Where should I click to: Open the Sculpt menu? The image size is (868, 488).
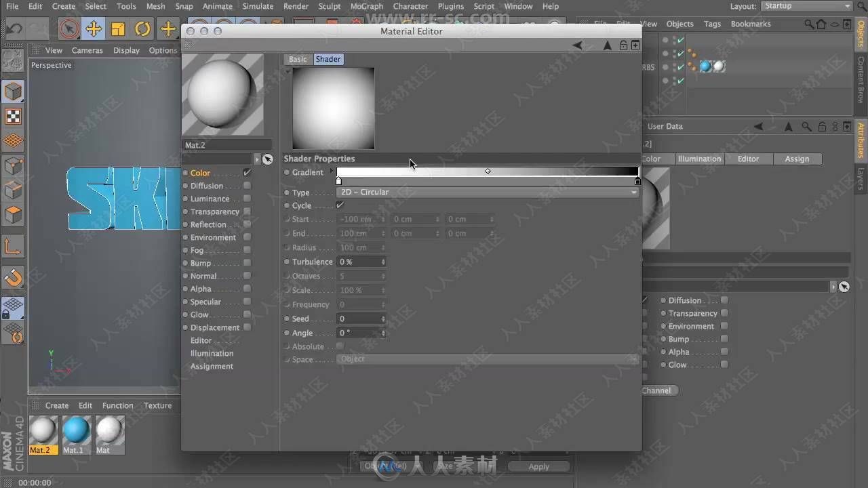[330, 6]
